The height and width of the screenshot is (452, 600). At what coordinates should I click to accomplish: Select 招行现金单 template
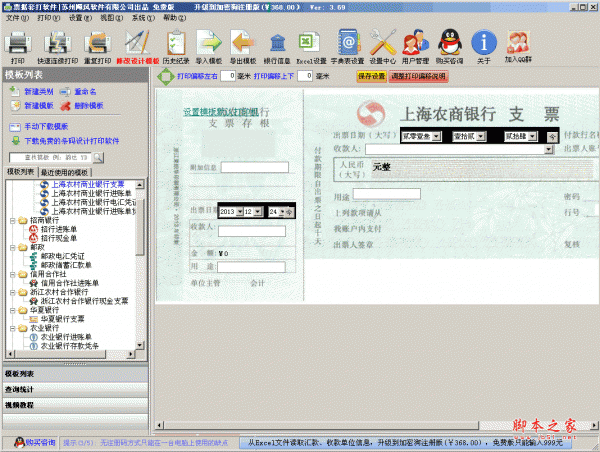pos(59,238)
